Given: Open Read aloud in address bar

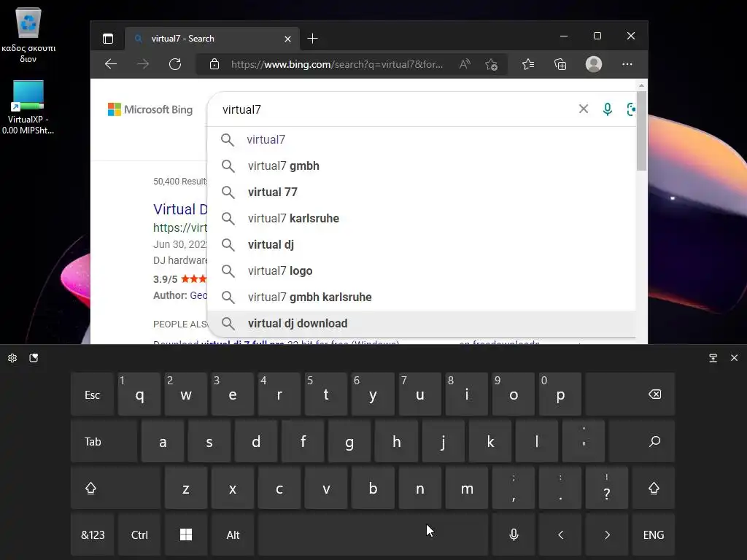Looking at the screenshot, I should coord(465,64).
